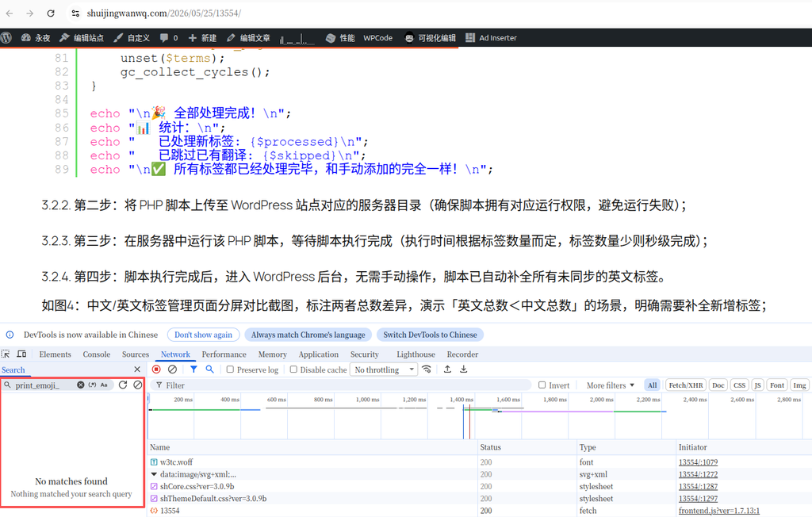Viewport: 812px width, 517px height.
Task: Open 性能 performance menu
Action: pyautogui.click(x=340, y=38)
